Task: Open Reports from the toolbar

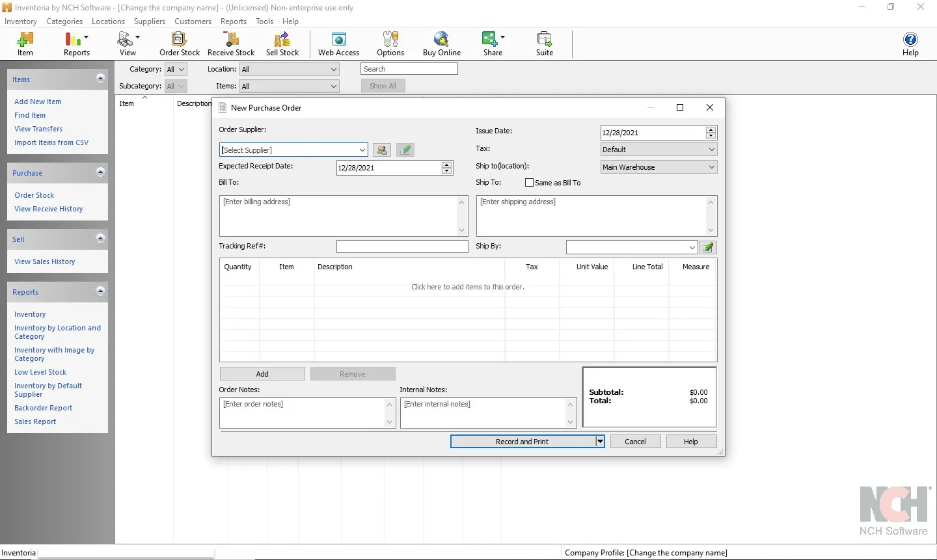Action: [74, 44]
